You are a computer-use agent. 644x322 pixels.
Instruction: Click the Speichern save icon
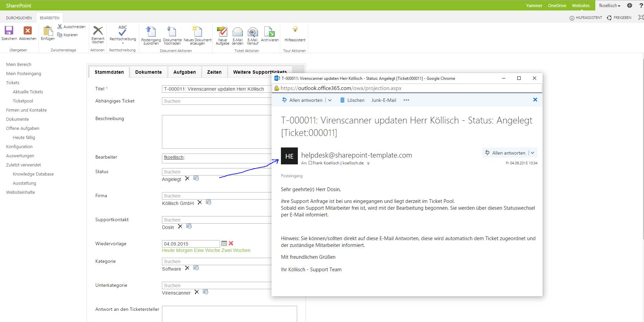(x=9, y=31)
